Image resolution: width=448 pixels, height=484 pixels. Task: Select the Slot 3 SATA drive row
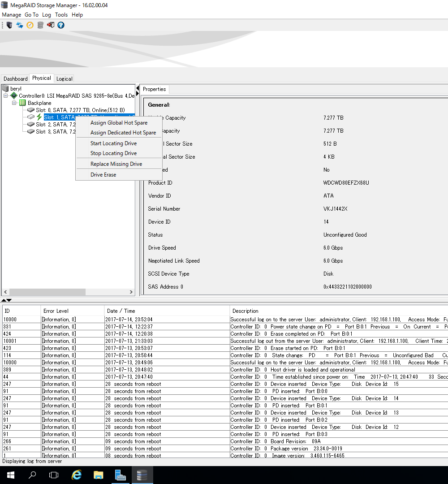[x=56, y=131]
